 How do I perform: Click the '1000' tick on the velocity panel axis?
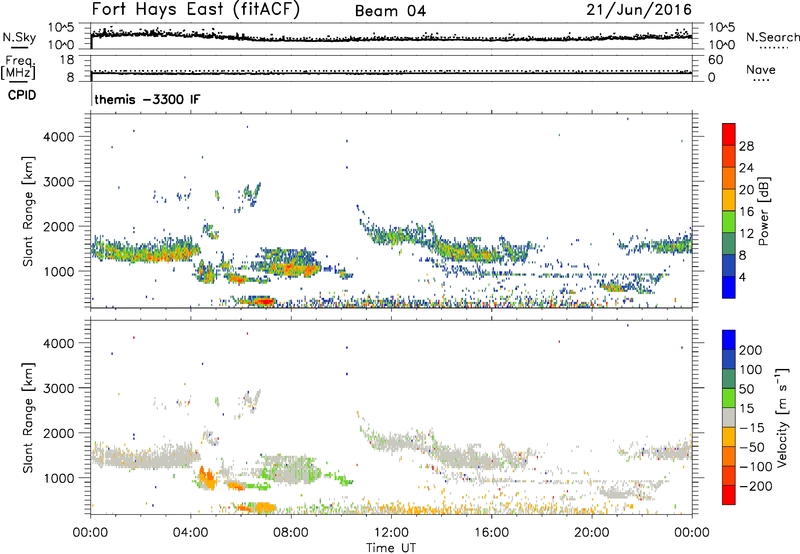(58, 479)
